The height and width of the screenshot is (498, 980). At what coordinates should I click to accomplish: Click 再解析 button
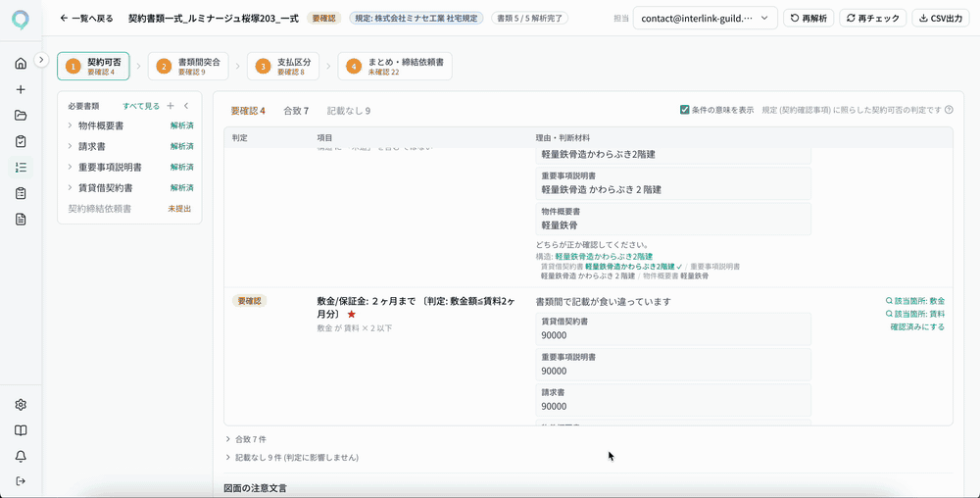click(808, 18)
